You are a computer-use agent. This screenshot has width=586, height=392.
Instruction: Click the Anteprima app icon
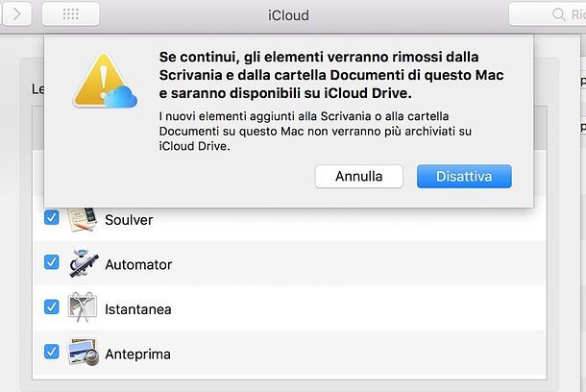click(x=84, y=352)
